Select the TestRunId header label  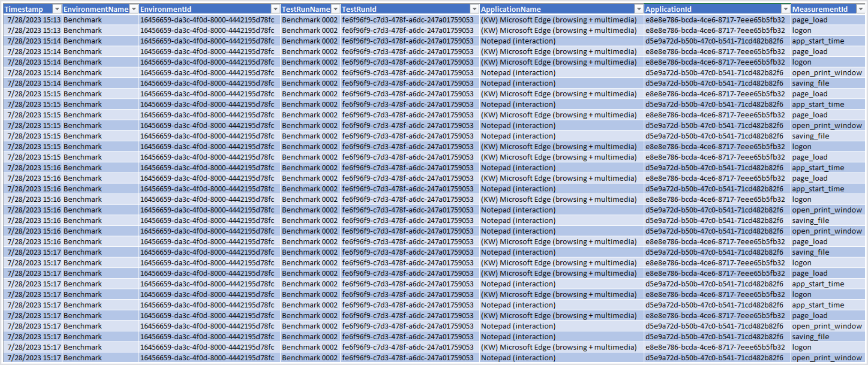[359, 9]
